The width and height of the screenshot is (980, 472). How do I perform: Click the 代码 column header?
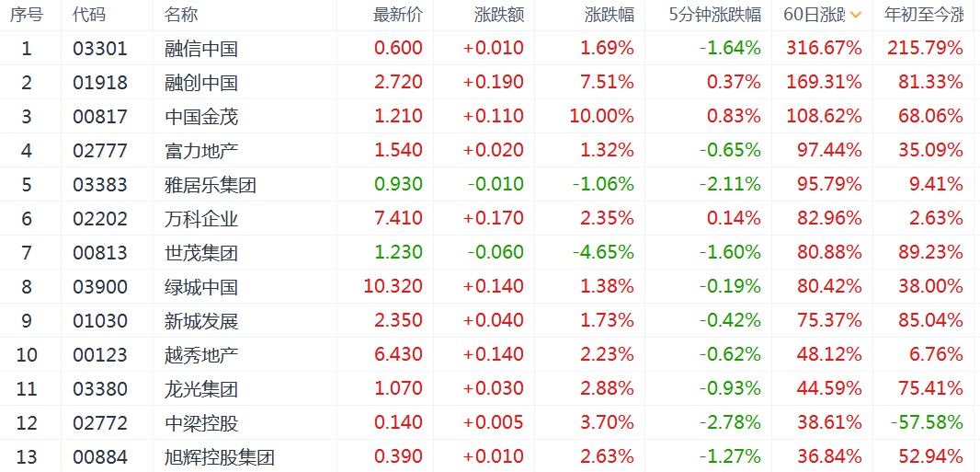[x=89, y=15]
